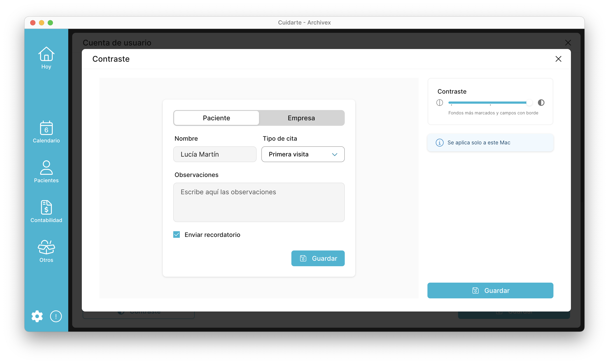This screenshot has height=364, width=609.
Task: Switch to the Empresa tab
Action: tap(301, 118)
